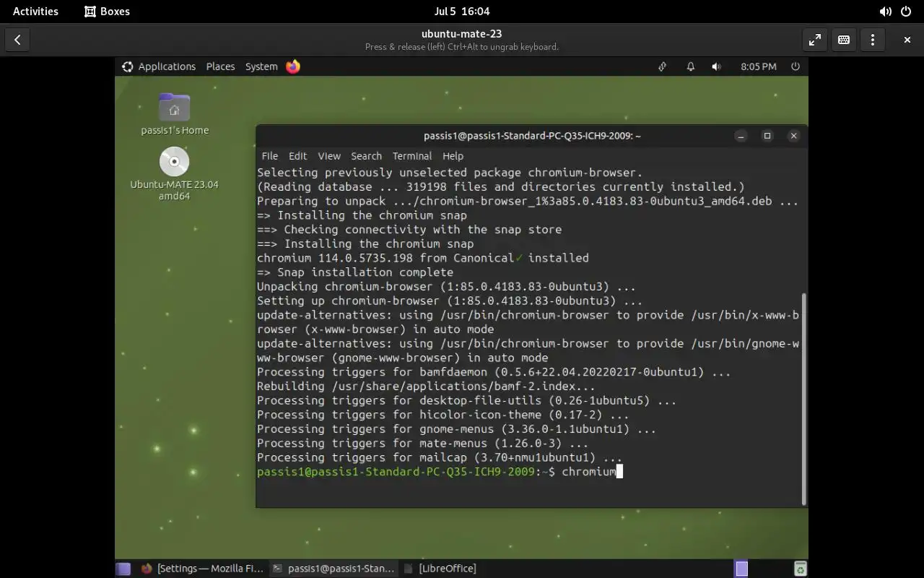Open the network status icon in MATE panel

[662, 66]
